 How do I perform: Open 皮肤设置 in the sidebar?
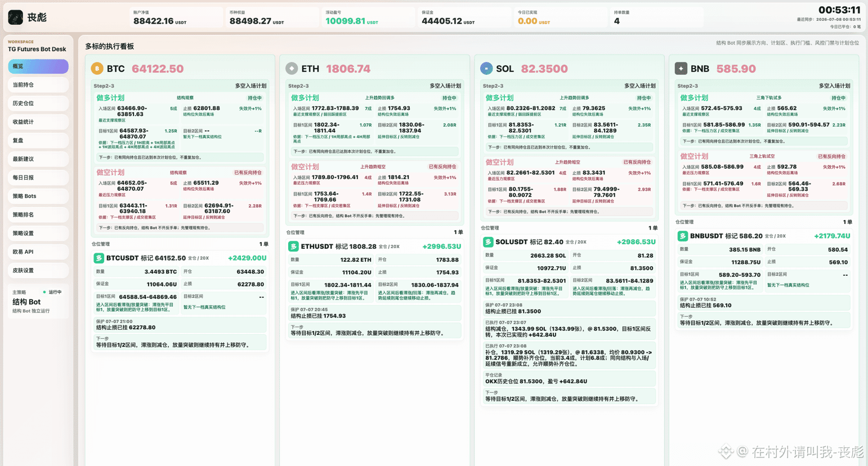(38, 271)
